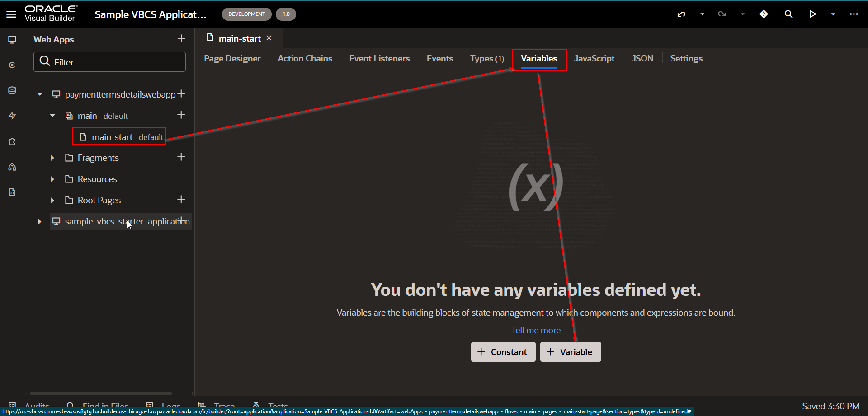868x416 pixels.
Task: Open the Services sidebar icon
Action: pos(12,65)
